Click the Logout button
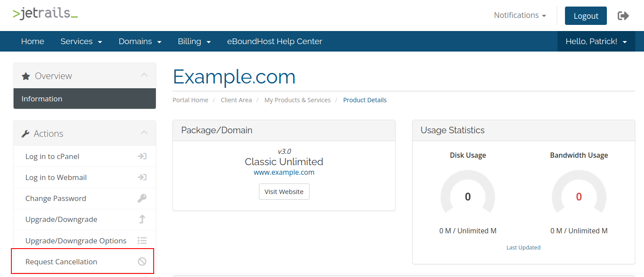Image resolution: width=644 pixels, height=277 pixels. point(585,16)
